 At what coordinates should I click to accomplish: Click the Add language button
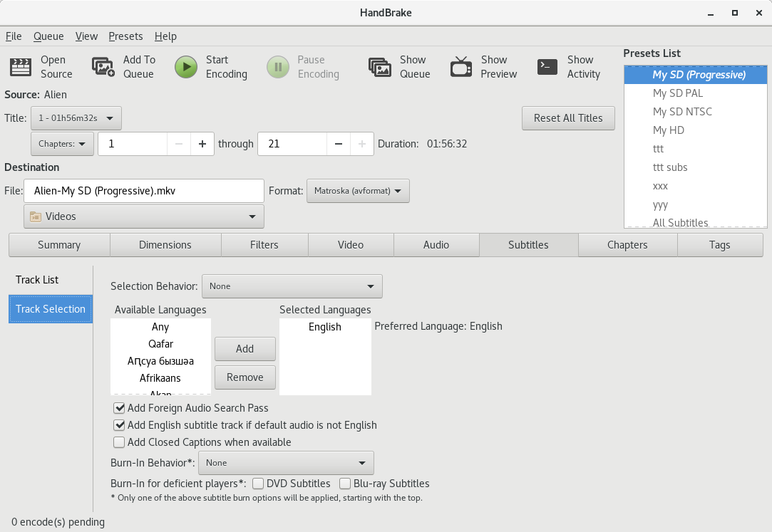click(245, 348)
